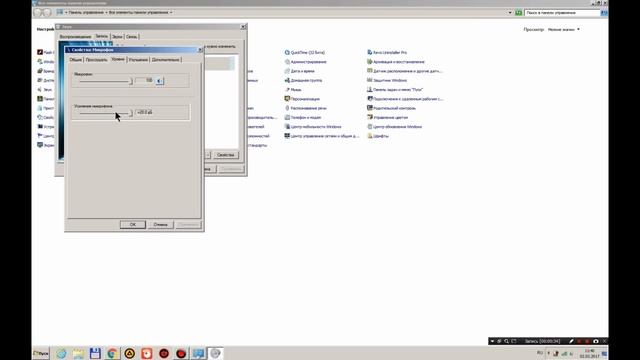Screen dimensions: 640x360
Task: Click the floppy disk icon in taskbar
Action: pyautogui.click(x=95, y=353)
